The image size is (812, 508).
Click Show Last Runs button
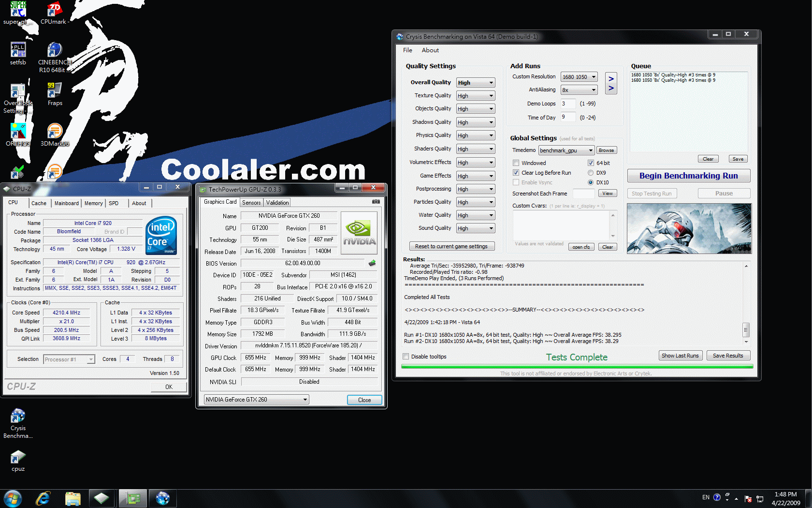coord(680,356)
